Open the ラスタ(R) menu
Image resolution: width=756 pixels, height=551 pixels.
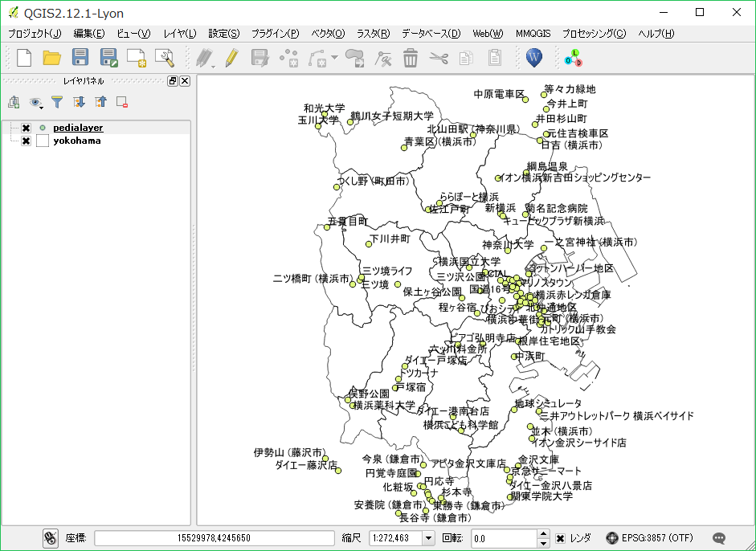pyautogui.click(x=373, y=33)
